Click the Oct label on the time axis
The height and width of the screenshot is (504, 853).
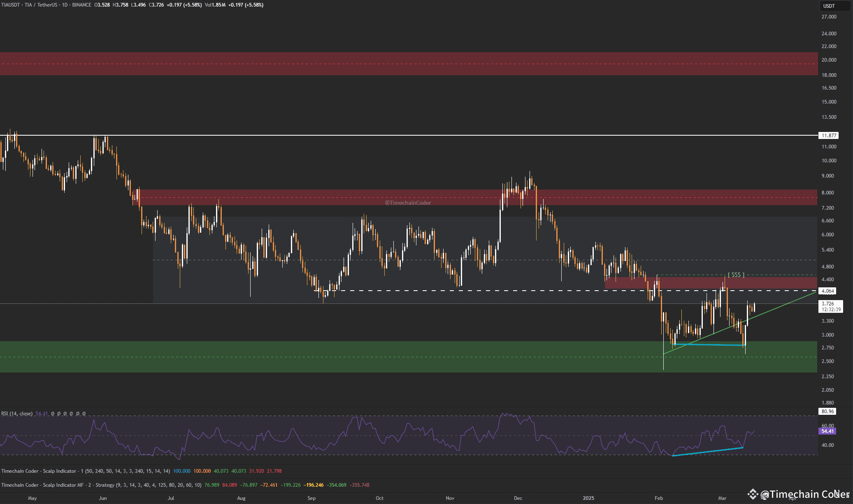click(379, 498)
